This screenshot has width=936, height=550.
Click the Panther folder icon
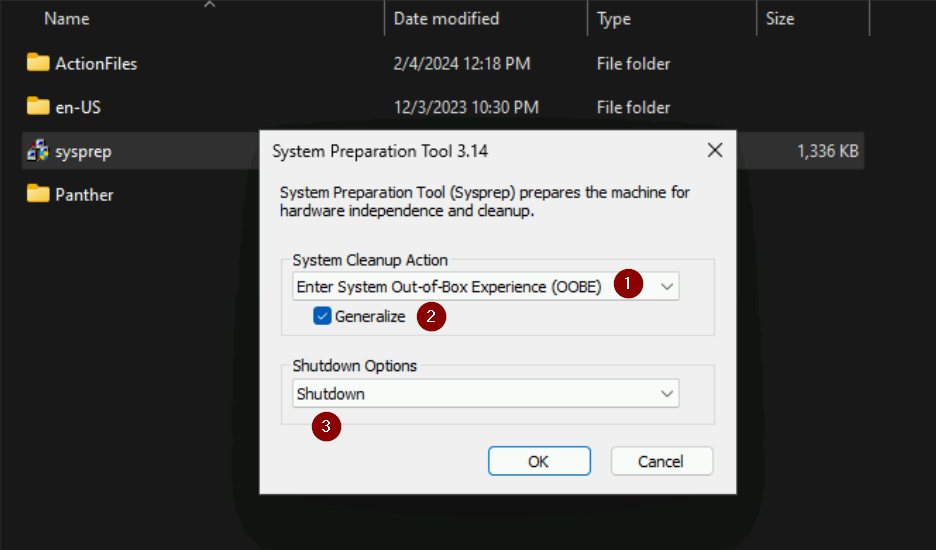pos(38,193)
